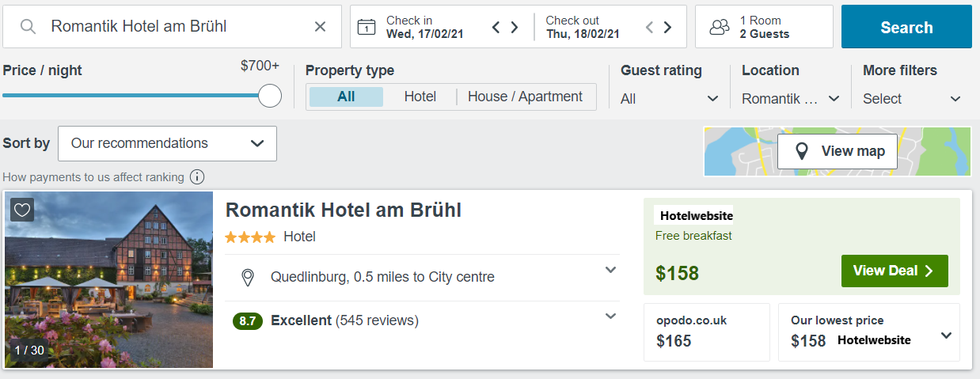Image resolution: width=980 pixels, height=379 pixels.
Task: Clear the hotel search text
Action: click(320, 27)
